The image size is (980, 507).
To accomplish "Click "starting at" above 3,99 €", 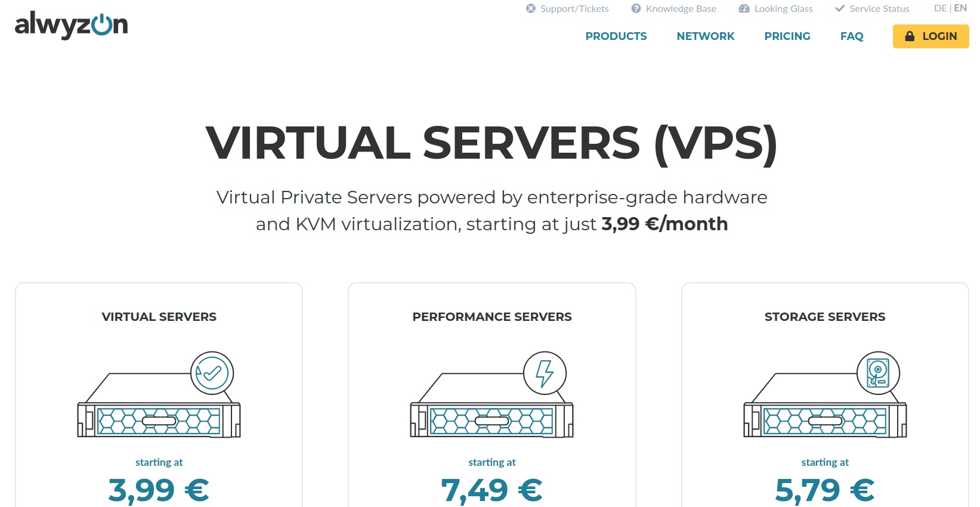I will point(159,462).
